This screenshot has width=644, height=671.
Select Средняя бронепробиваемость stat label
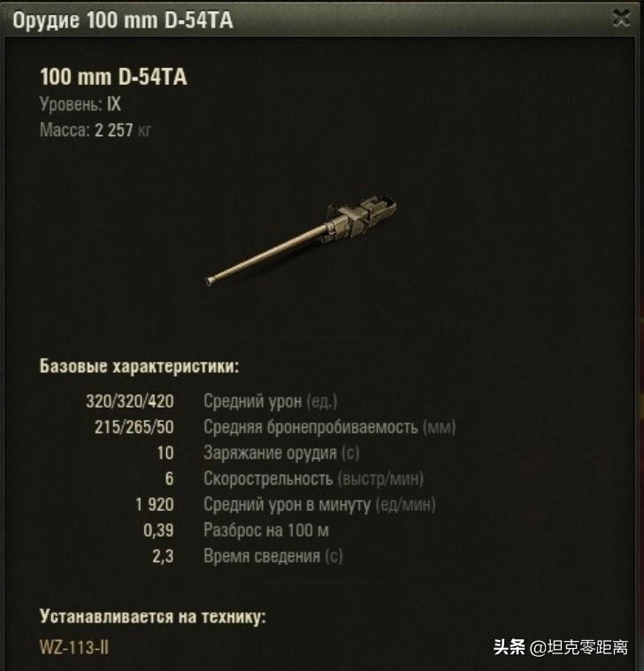coord(330,427)
